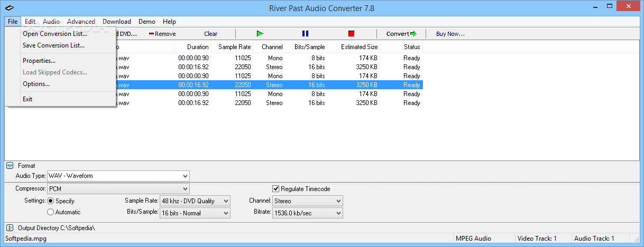The height and width of the screenshot is (247, 644).
Task: Open the Bitrate dropdown
Action: coord(307,213)
